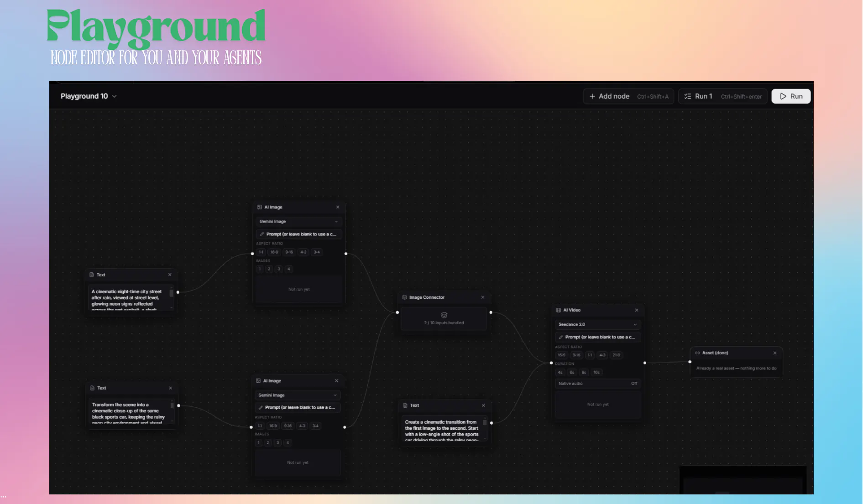Click the layers icon in Image Connector header

(404, 297)
